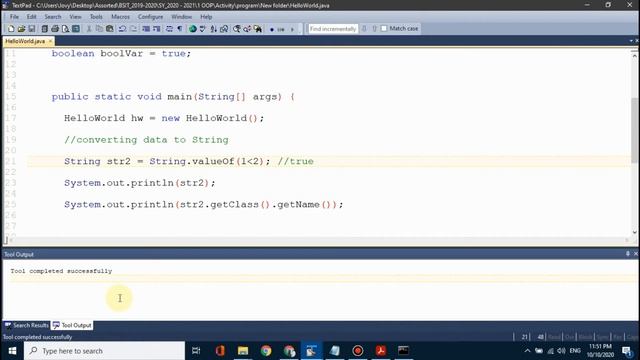Click the Print Preview icon

pos(65,29)
